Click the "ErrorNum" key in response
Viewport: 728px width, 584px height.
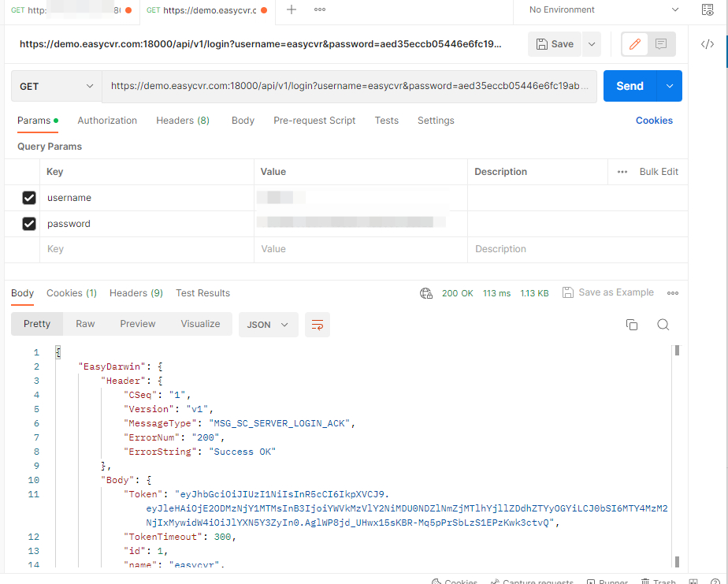[x=151, y=437]
